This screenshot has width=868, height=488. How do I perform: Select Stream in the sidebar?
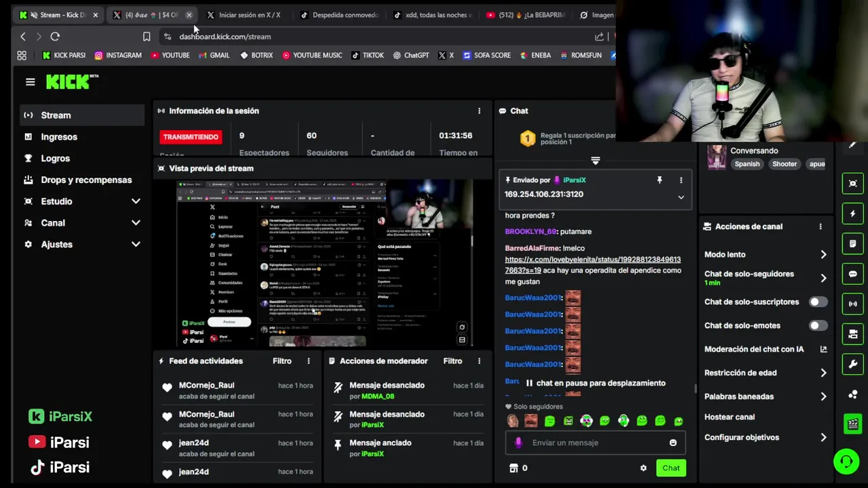coord(83,115)
